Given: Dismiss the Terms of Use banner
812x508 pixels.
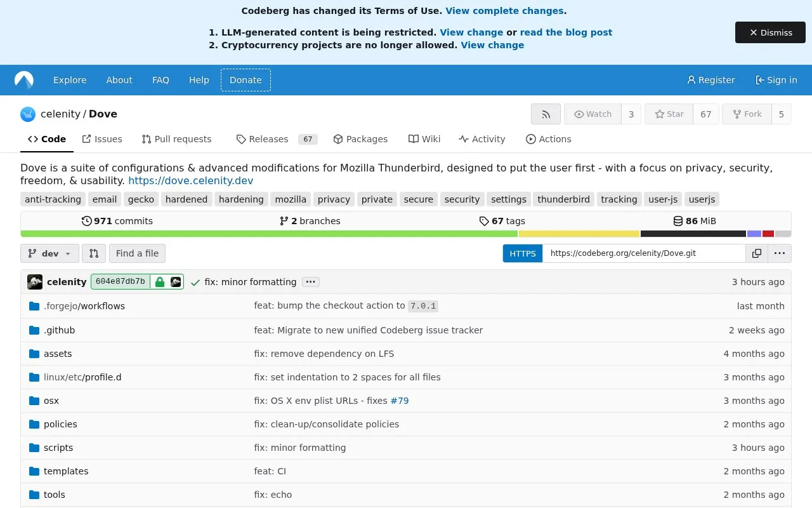Looking at the screenshot, I should coord(770,32).
